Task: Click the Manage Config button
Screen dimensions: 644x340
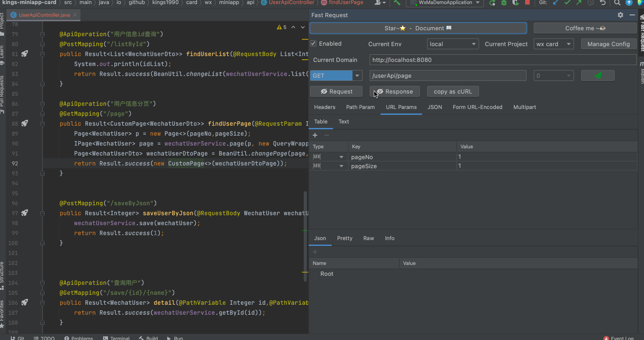Action: click(608, 44)
